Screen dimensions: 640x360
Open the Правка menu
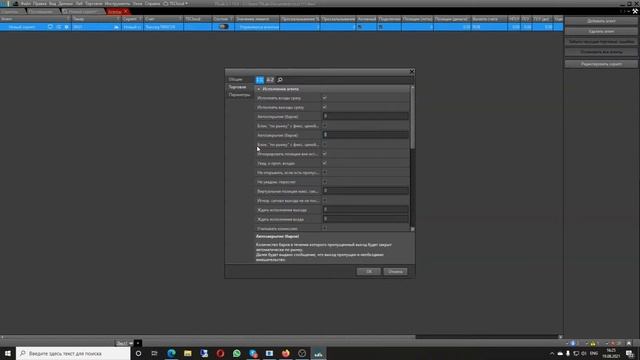click(x=40, y=4)
